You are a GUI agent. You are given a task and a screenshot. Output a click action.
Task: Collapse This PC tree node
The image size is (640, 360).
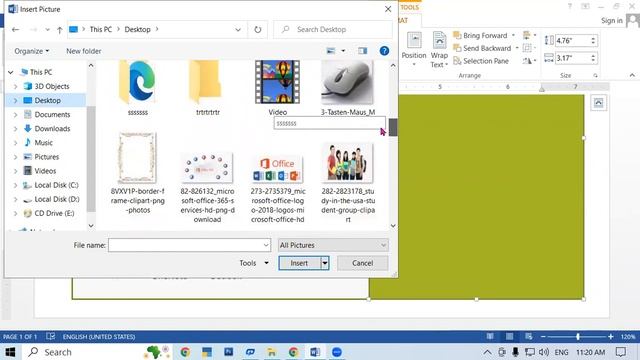point(11,72)
